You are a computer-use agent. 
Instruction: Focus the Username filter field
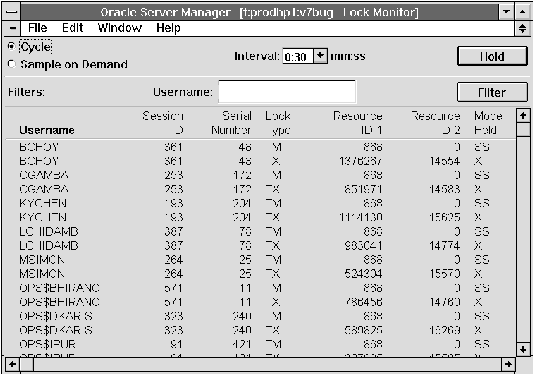tap(287, 92)
